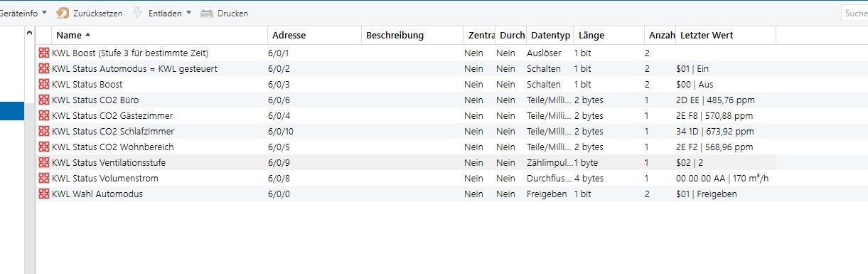This screenshot has height=274, width=868.
Task: Click the Suche search field
Action: [854, 13]
